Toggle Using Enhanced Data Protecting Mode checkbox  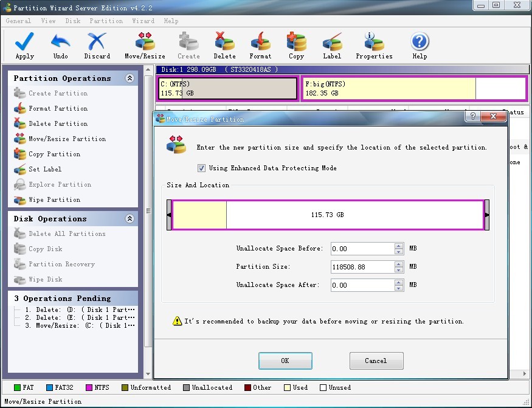201,168
